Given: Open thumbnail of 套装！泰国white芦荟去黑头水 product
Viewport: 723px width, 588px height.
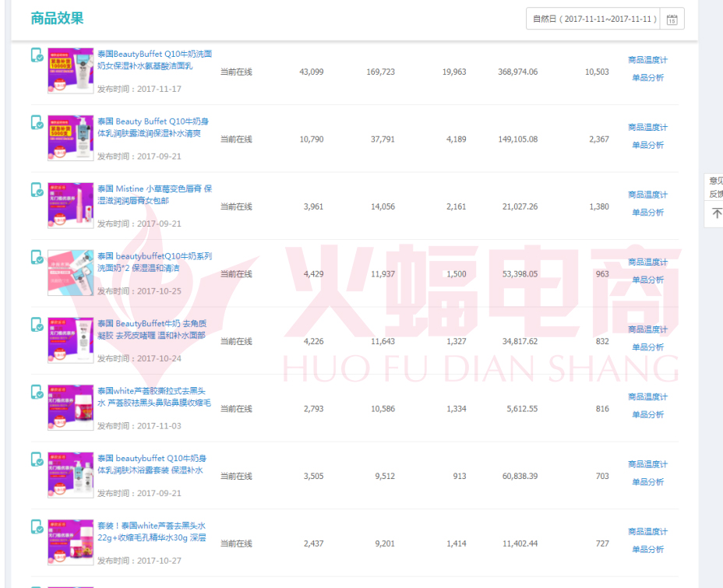Looking at the screenshot, I should pos(71,542).
